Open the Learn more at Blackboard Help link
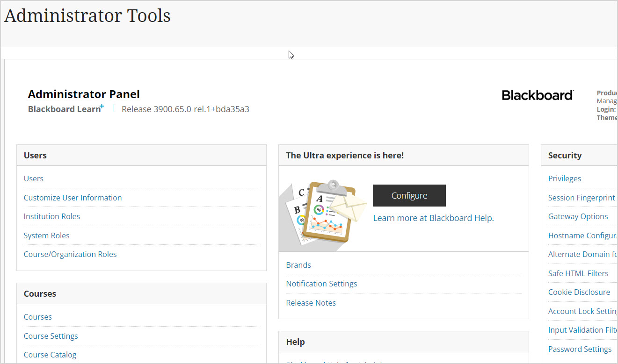Screen dimensions: 618x364 coord(433,218)
